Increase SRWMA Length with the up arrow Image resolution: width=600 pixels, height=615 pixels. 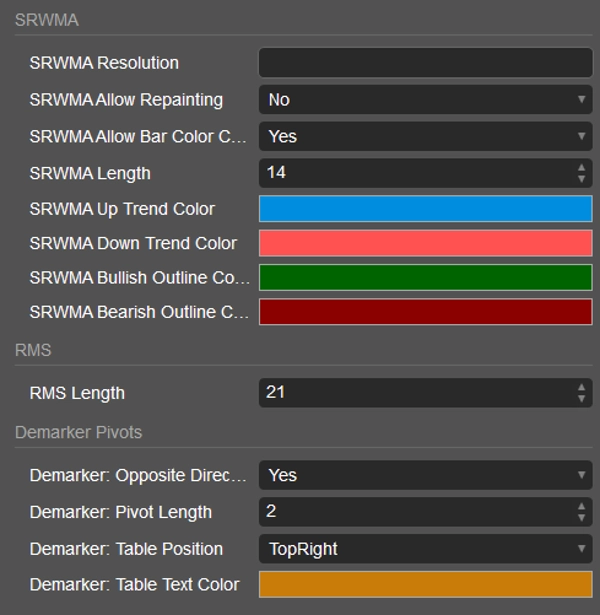coord(582,167)
